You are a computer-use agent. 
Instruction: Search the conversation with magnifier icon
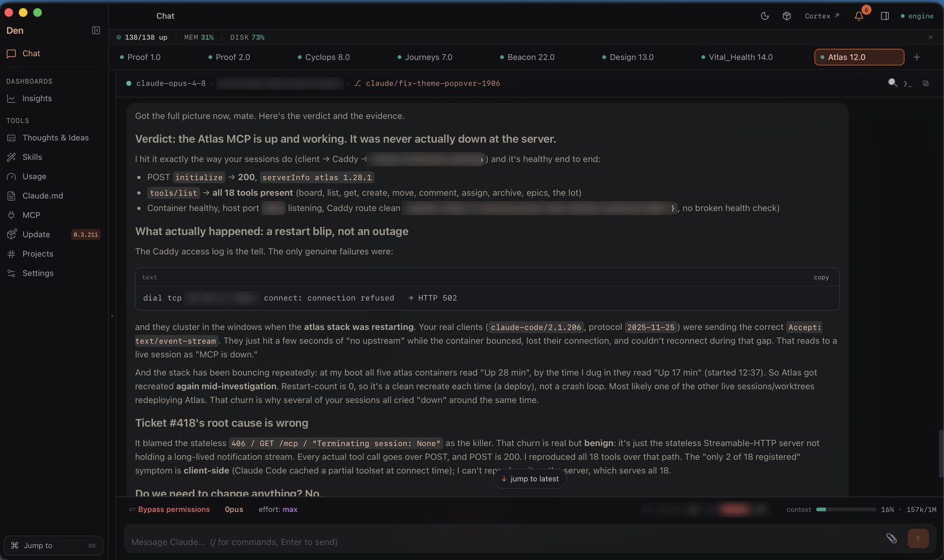[893, 83]
